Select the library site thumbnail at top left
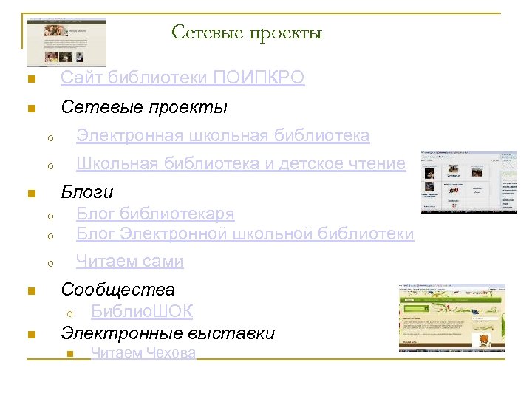The height and width of the screenshot is (399, 532). pyautogui.click(x=66, y=42)
